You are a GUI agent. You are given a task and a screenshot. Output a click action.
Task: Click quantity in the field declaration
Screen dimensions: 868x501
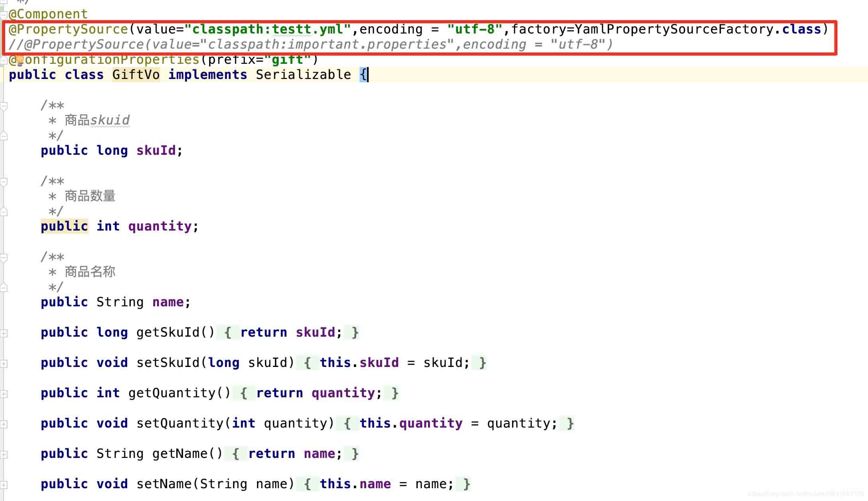[x=160, y=226]
